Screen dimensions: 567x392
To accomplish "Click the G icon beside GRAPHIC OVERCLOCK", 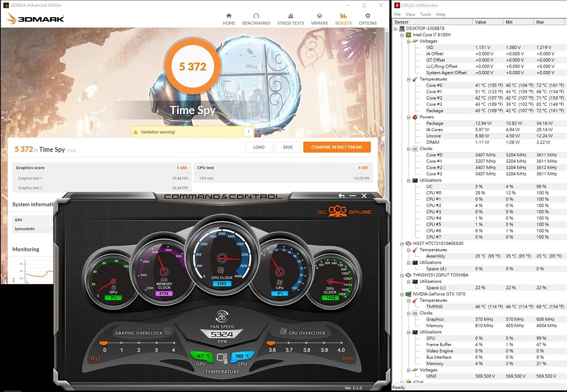I will (167, 331).
